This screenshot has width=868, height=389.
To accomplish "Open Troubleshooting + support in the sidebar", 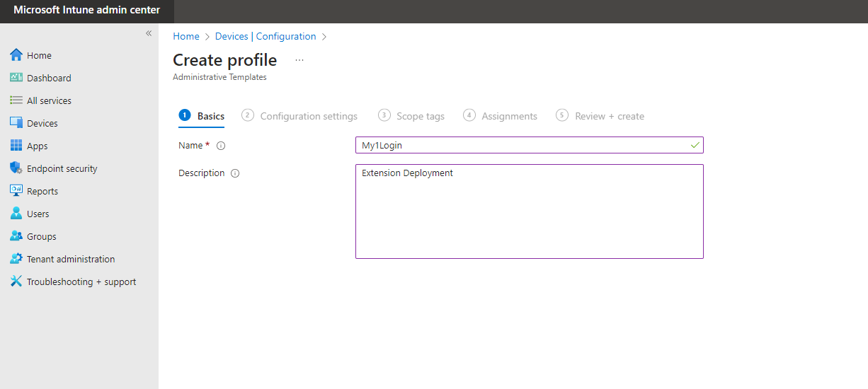I will pyautogui.click(x=81, y=281).
